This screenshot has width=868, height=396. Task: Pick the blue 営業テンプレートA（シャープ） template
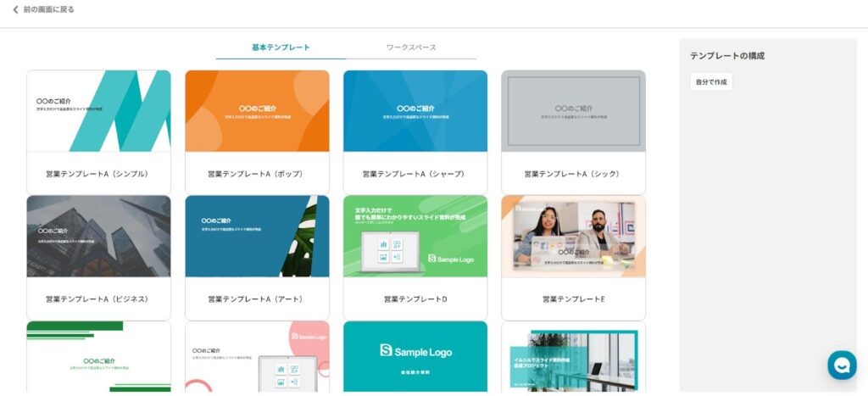click(x=415, y=111)
